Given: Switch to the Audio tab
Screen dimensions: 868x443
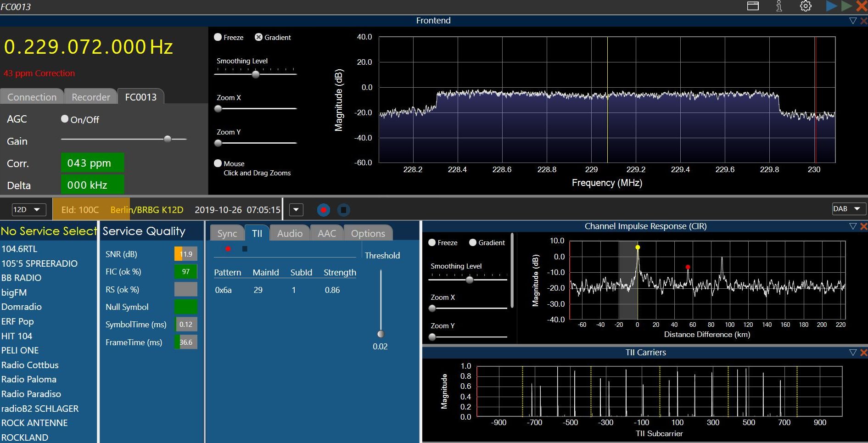Looking at the screenshot, I should click(290, 233).
